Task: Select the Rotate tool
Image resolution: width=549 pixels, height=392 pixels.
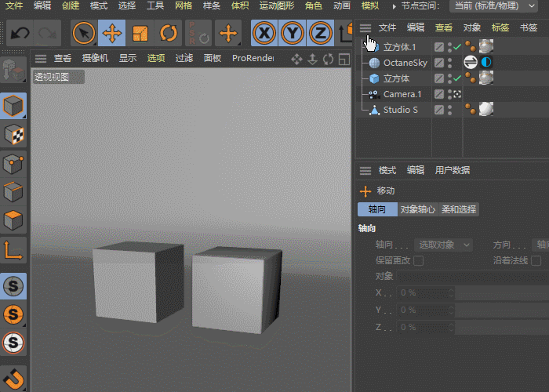Action: 169,33
